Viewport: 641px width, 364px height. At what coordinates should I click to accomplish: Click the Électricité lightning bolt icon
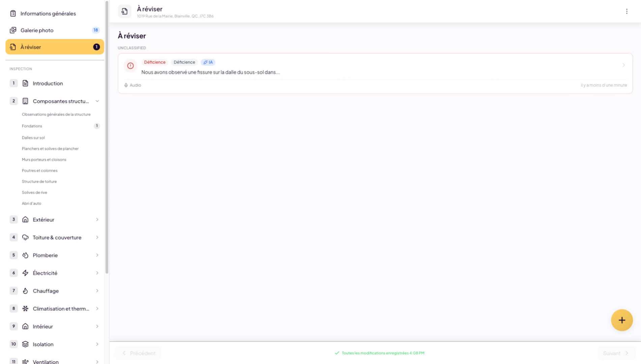point(25,273)
